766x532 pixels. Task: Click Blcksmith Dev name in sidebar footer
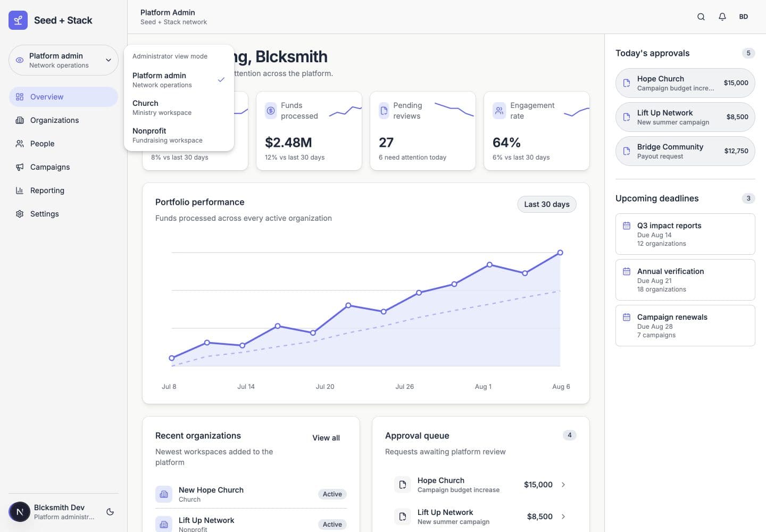[60, 508]
